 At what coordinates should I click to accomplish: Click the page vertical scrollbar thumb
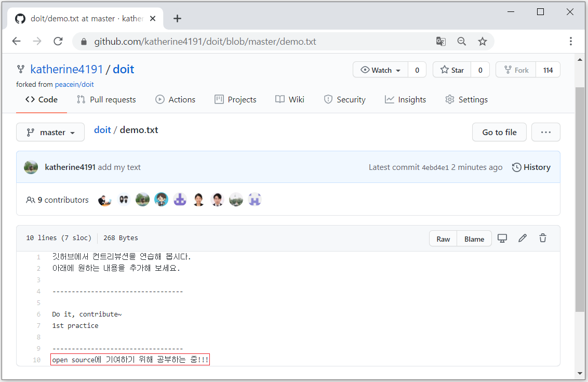580,199
